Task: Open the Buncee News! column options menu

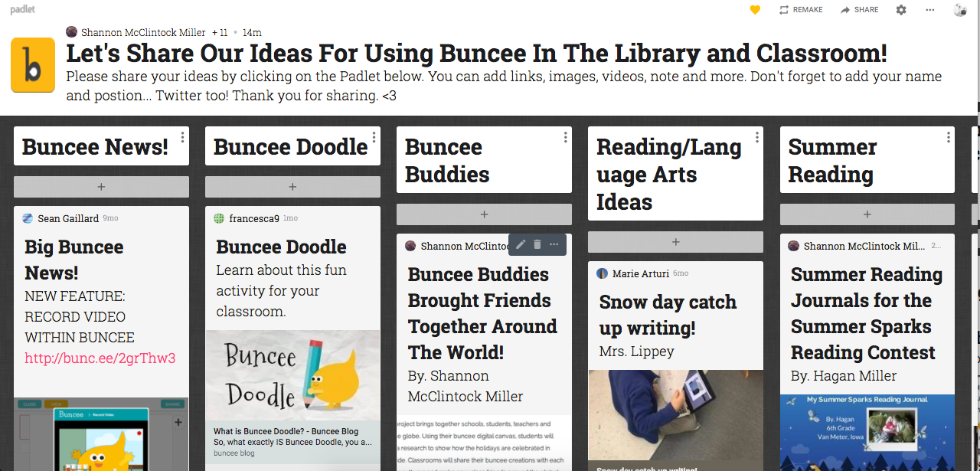Action: 182,136
